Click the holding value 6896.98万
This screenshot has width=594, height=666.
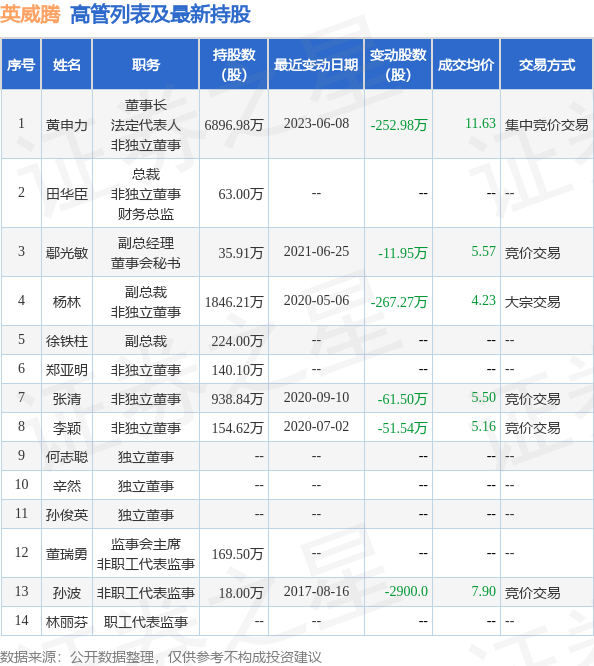(234, 125)
